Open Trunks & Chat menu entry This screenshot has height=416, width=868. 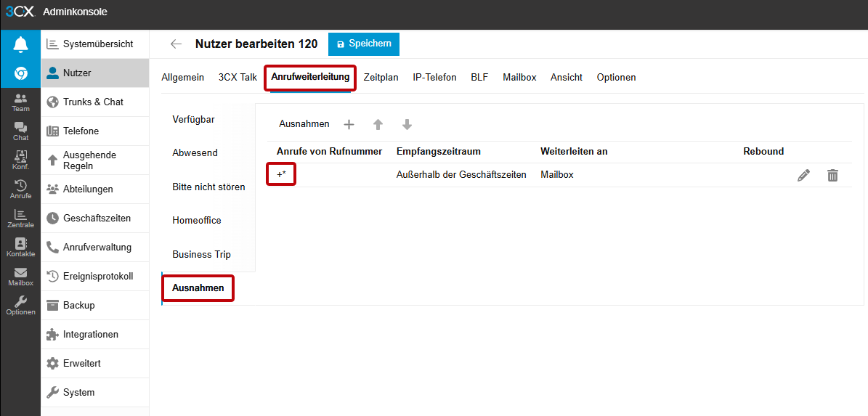93,102
